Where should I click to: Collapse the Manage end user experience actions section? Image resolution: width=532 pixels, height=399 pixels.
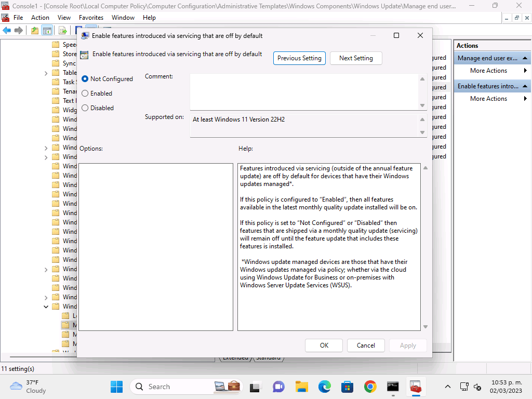(525, 58)
